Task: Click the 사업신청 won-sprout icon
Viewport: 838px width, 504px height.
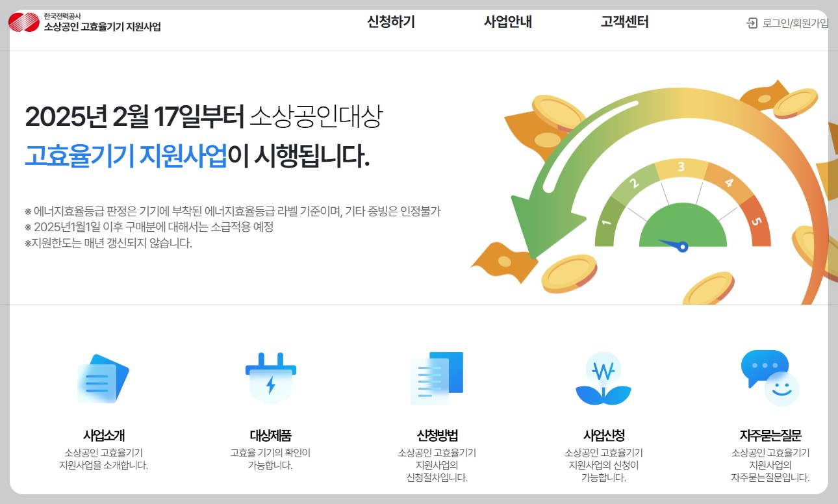Action: pyautogui.click(x=603, y=377)
